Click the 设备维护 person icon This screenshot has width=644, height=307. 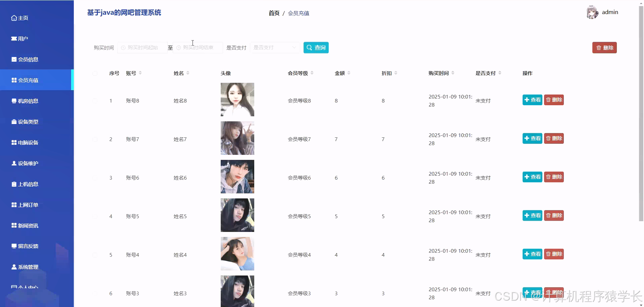14,164
